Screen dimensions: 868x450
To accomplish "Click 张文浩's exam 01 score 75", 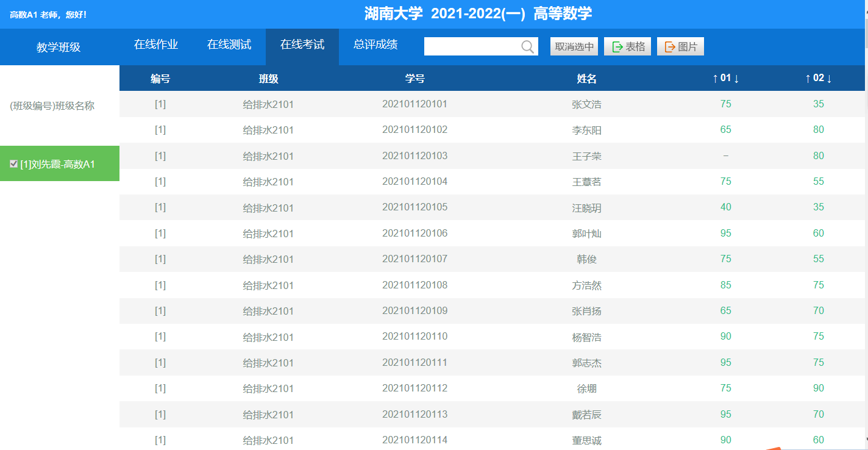I will point(725,104).
